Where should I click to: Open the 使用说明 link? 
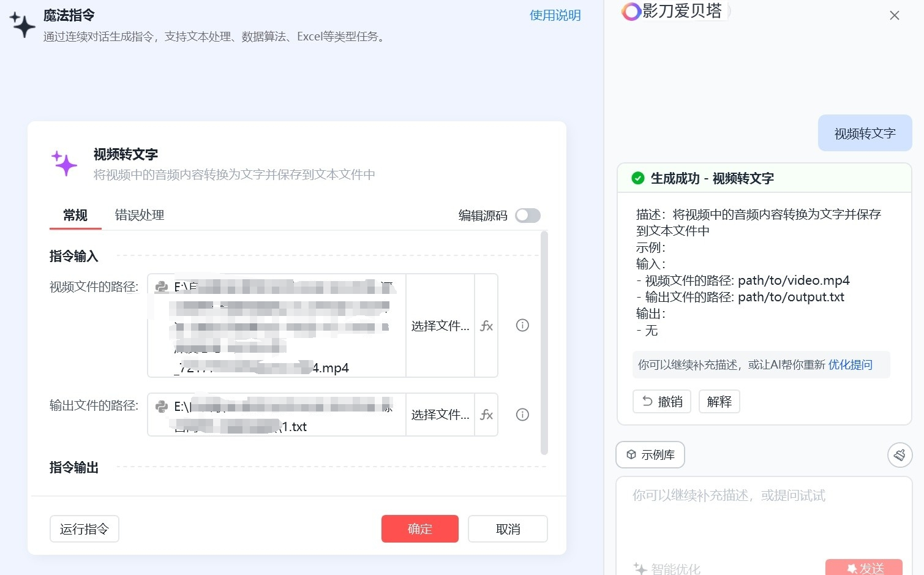(555, 15)
